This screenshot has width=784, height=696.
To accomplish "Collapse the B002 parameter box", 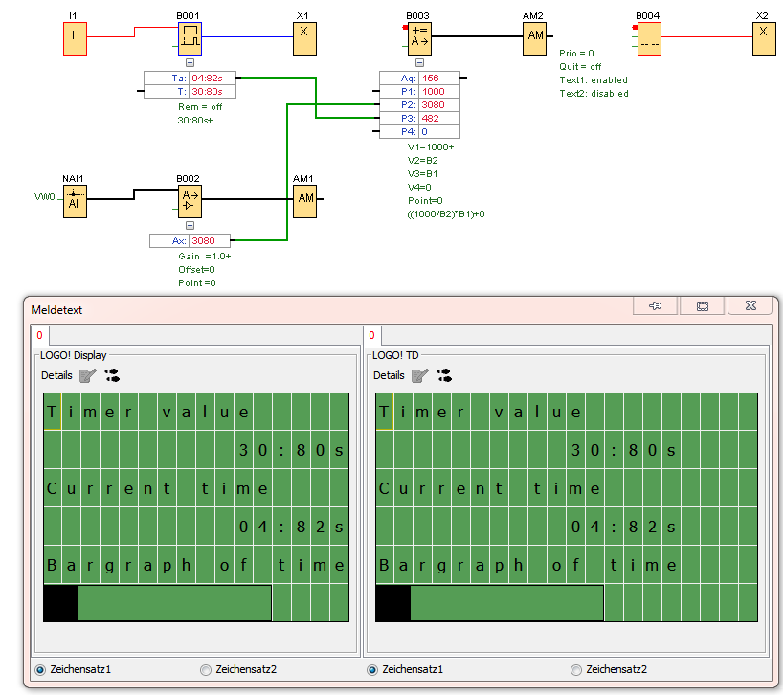I will (190, 225).
